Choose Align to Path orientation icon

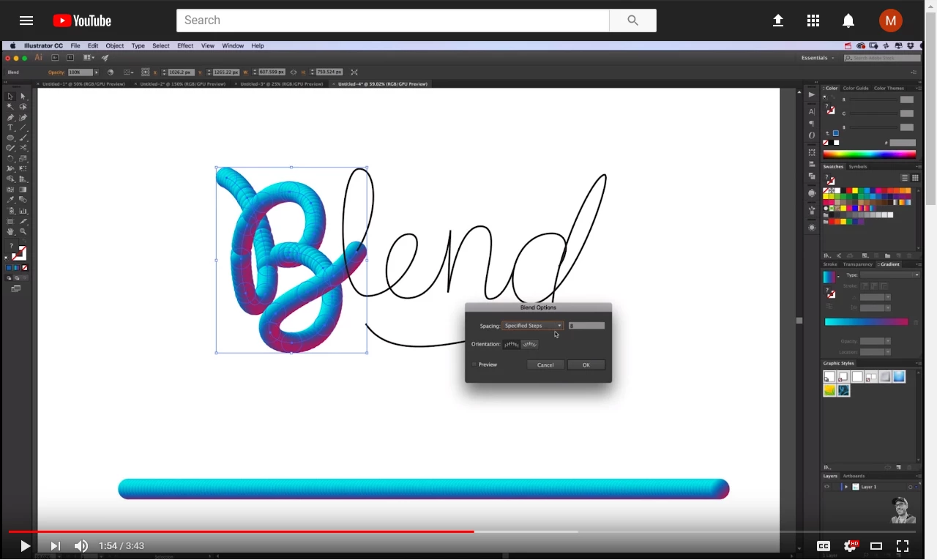tap(530, 344)
